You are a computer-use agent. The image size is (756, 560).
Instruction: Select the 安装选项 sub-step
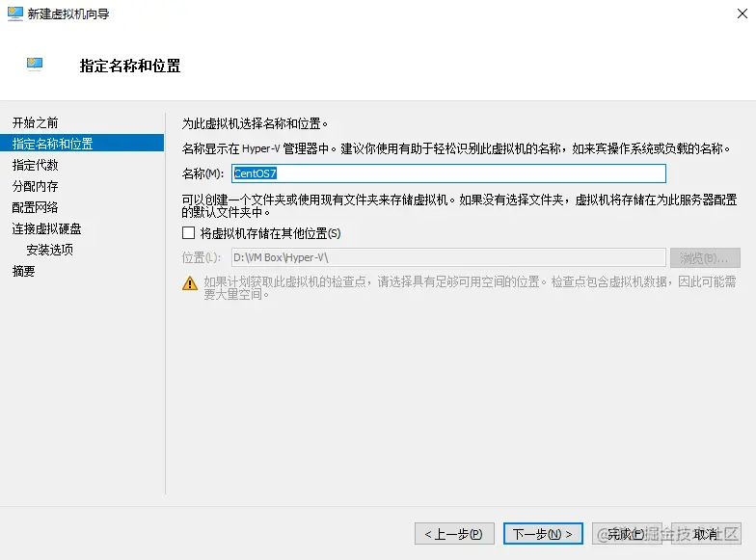click(x=50, y=251)
